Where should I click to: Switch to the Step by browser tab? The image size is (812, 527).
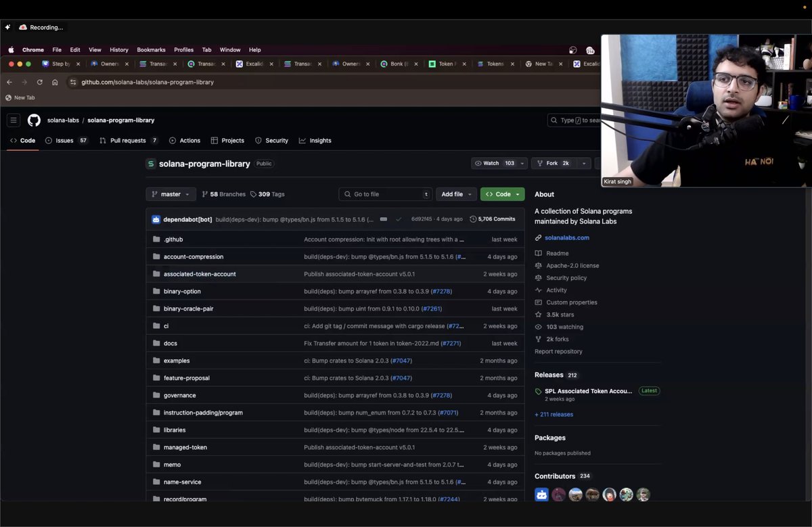pyautogui.click(x=61, y=64)
